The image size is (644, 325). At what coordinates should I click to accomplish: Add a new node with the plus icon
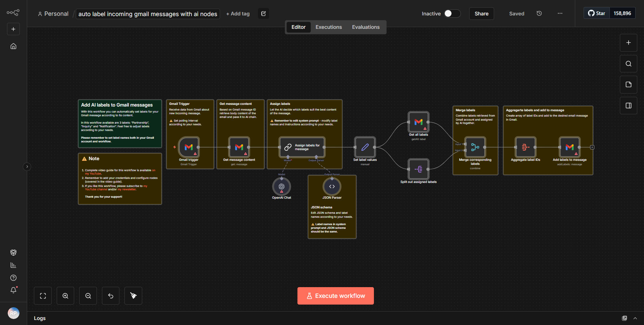coord(628,43)
